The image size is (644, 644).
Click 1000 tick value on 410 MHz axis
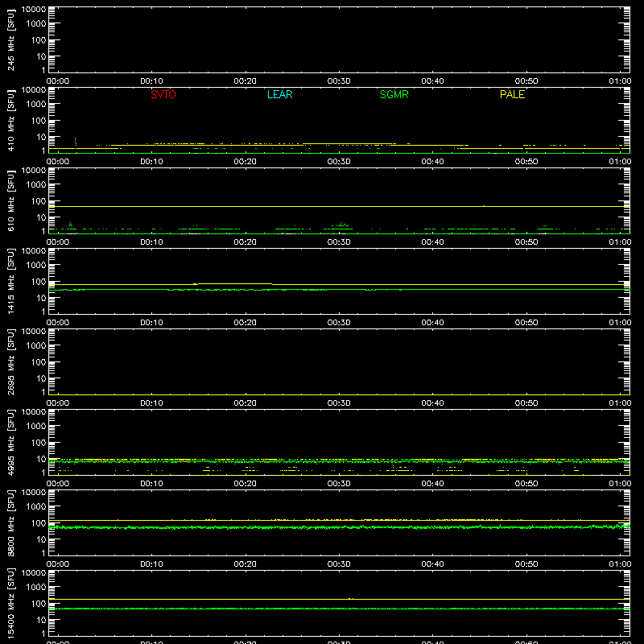[x=36, y=105]
